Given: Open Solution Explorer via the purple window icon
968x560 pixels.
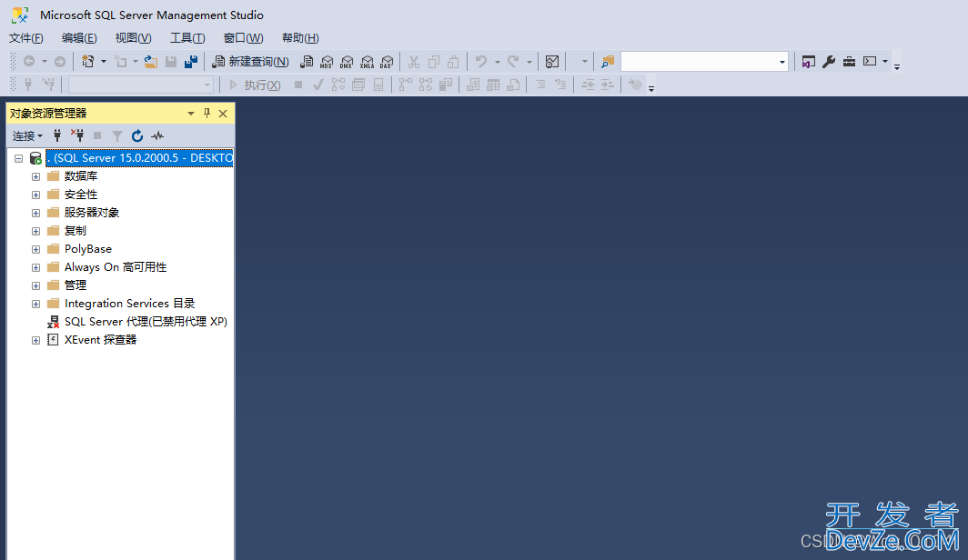Looking at the screenshot, I should tap(808, 62).
